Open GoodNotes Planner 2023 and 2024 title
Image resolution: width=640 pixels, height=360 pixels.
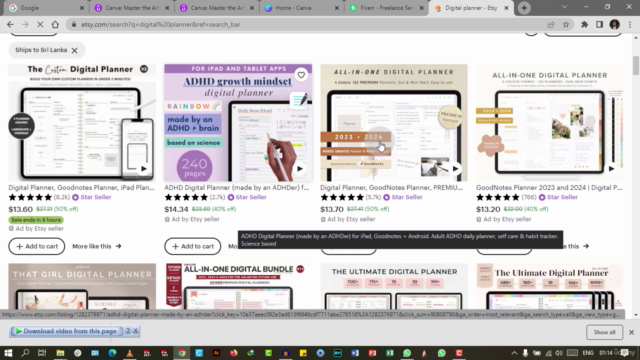[x=549, y=188]
